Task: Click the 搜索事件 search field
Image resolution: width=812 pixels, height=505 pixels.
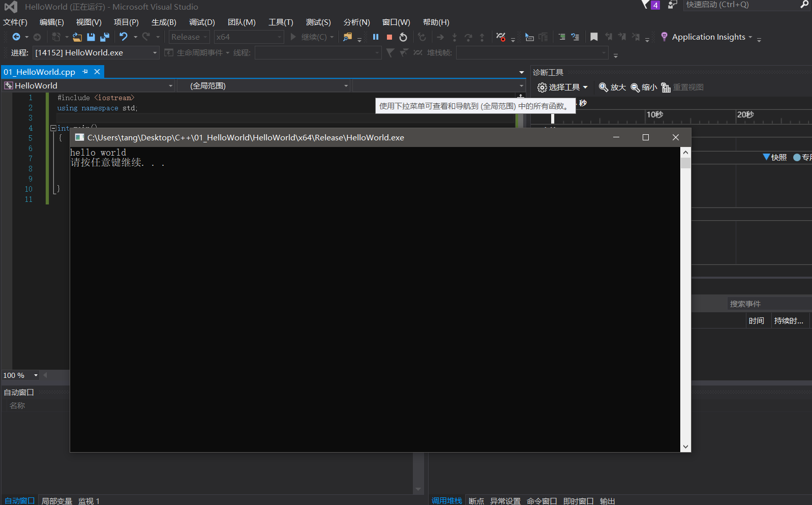Action: coord(769,304)
